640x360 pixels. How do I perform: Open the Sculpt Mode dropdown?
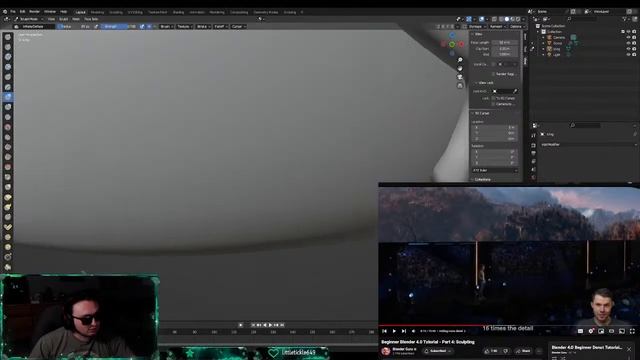point(29,19)
